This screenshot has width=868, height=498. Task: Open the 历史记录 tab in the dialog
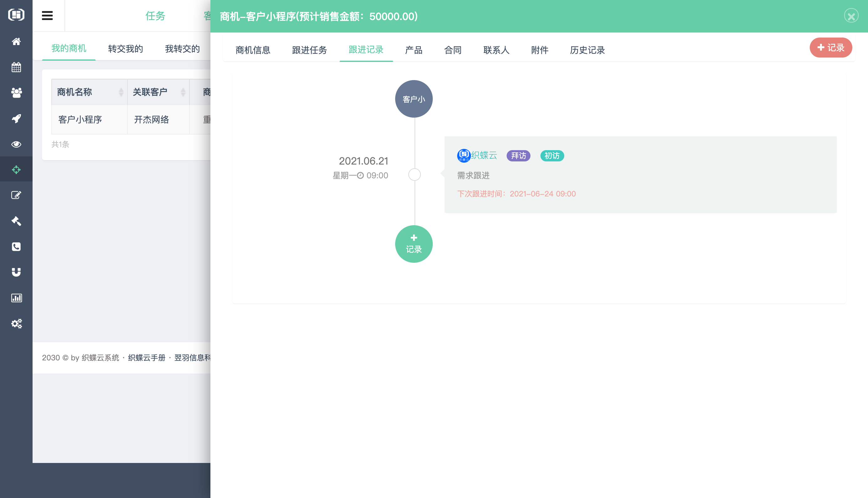tap(587, 50)
